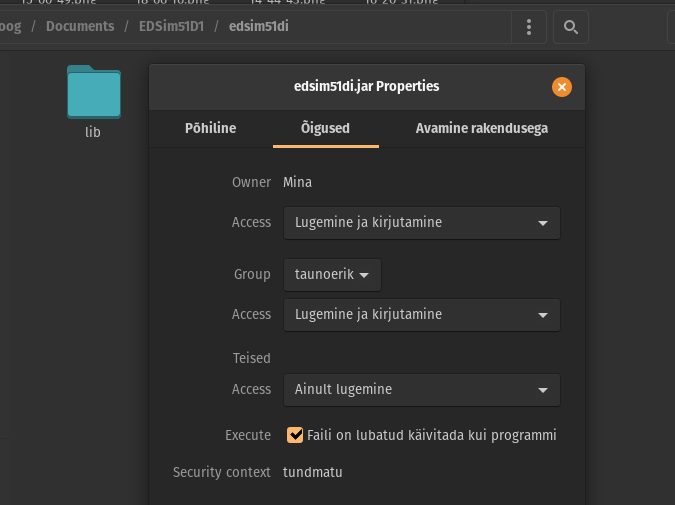This screenshot has height=505, width=675.
Task: Expand the taunoerik group dropdown
Action: point(332,274)
